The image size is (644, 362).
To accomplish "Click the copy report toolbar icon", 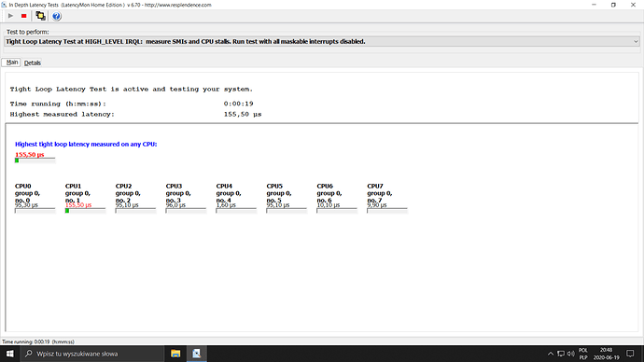I will [x=40, y=16].
